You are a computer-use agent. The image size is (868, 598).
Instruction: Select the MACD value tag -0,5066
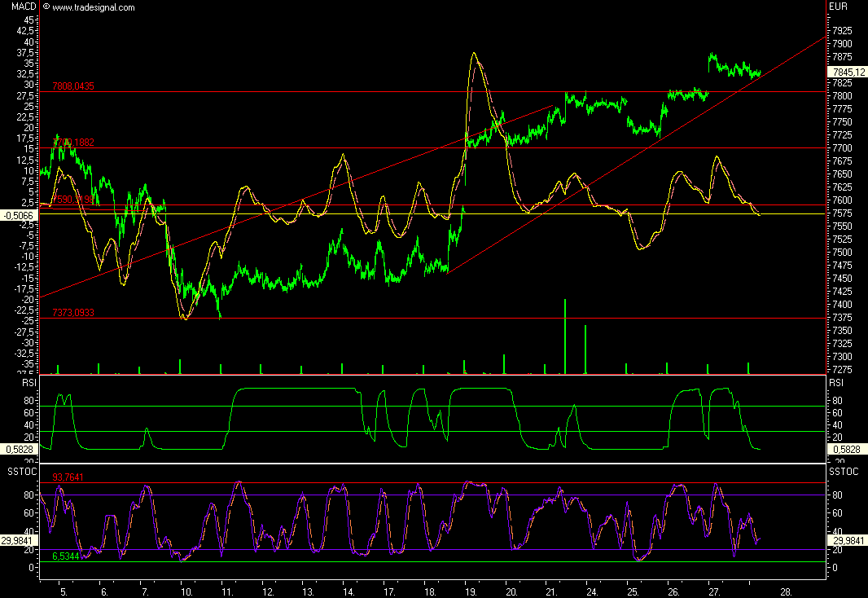coord(19,215)
